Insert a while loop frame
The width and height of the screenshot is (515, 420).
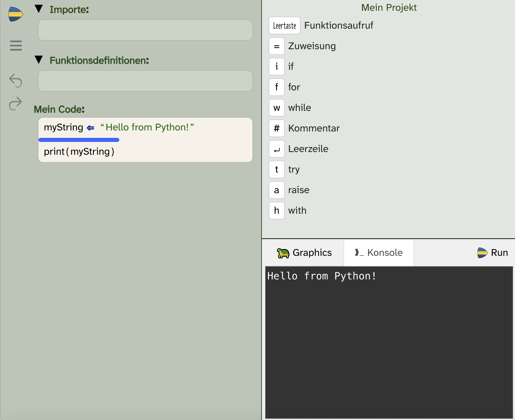276,108
